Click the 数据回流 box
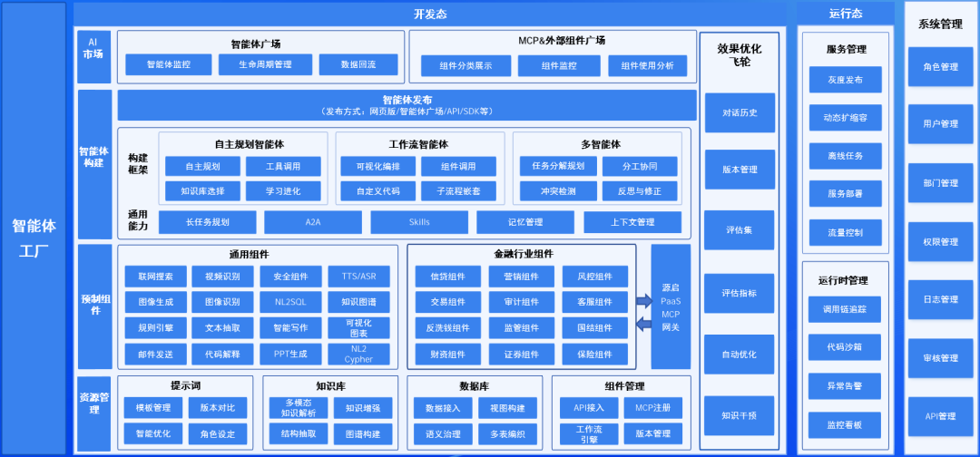 [358, 65]
